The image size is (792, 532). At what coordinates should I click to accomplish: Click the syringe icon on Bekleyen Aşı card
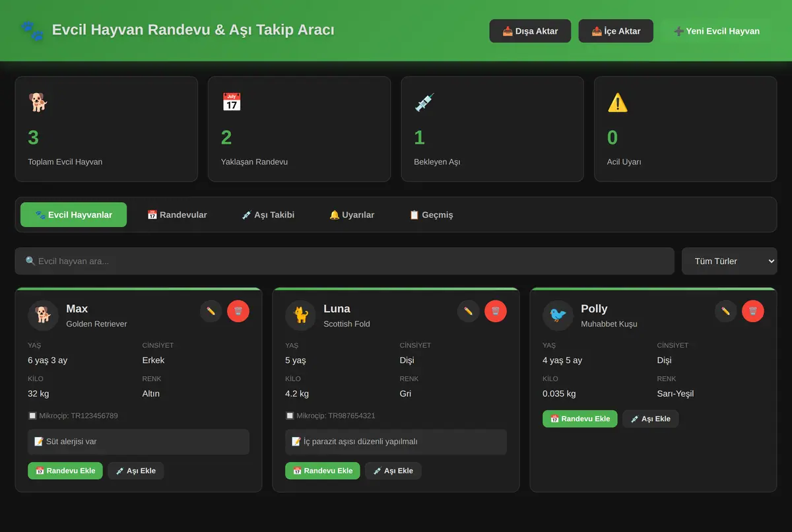pos(424,102)
